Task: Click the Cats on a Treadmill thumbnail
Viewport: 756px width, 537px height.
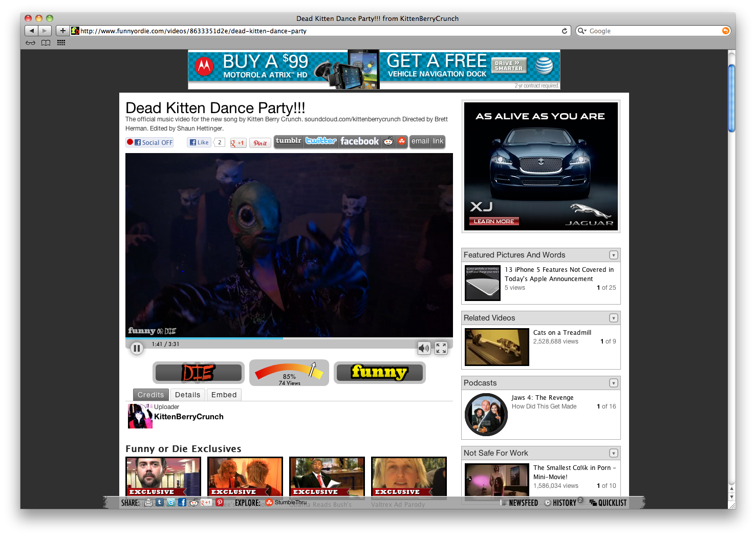Action: click(x=496, y=347)
